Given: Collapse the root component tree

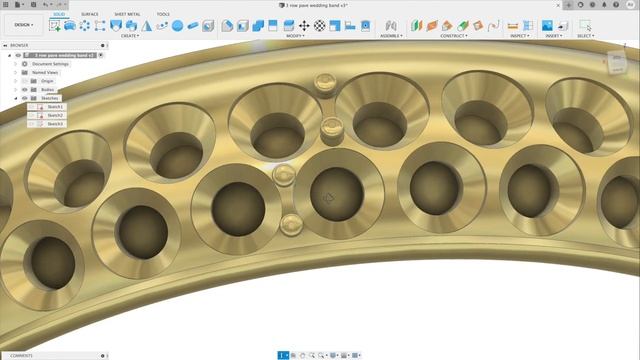Looking at the screenshot, I should click(9, 55).
